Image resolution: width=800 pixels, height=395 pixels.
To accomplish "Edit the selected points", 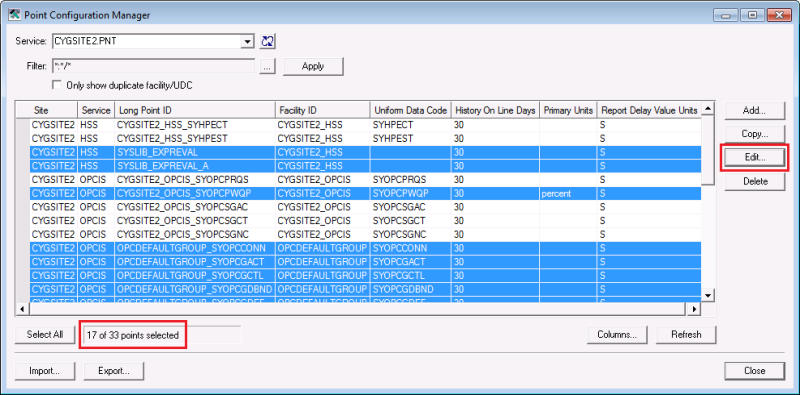I will 755,158.
